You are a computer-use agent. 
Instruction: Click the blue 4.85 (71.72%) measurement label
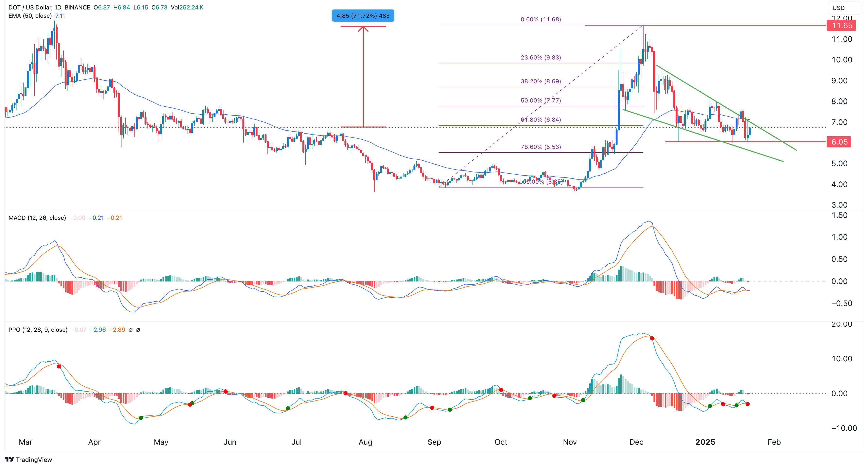(x=363, y=16)
